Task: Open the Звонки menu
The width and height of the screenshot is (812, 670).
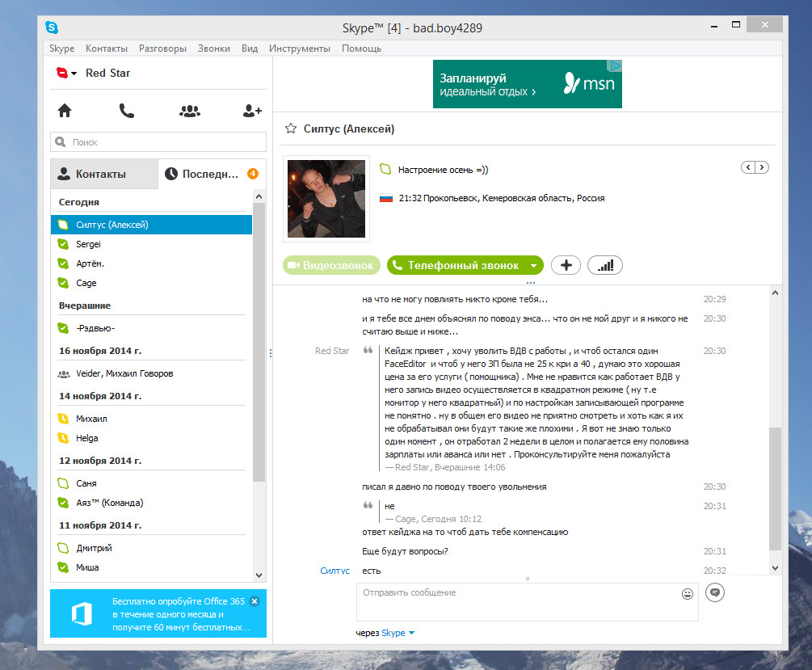Action: [214, 48]
